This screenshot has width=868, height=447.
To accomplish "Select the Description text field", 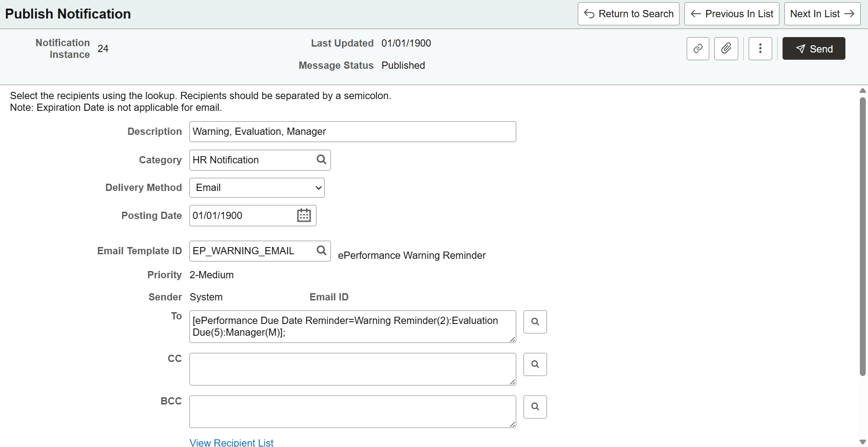I will (x=352, y=131).
